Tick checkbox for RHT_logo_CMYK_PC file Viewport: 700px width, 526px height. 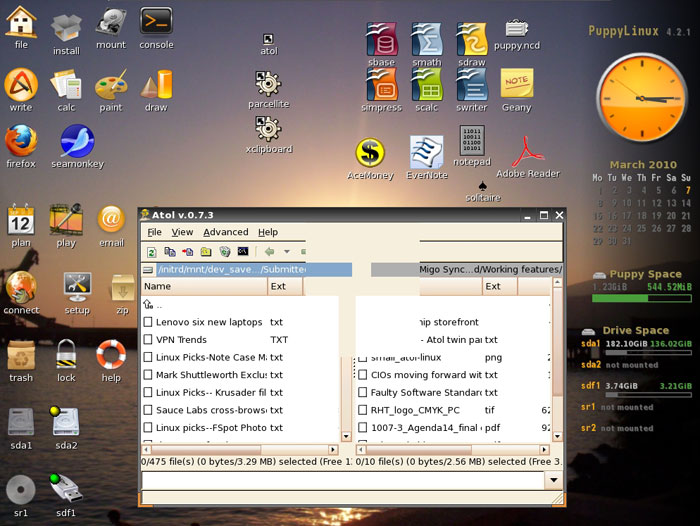[x=363, y=410]
